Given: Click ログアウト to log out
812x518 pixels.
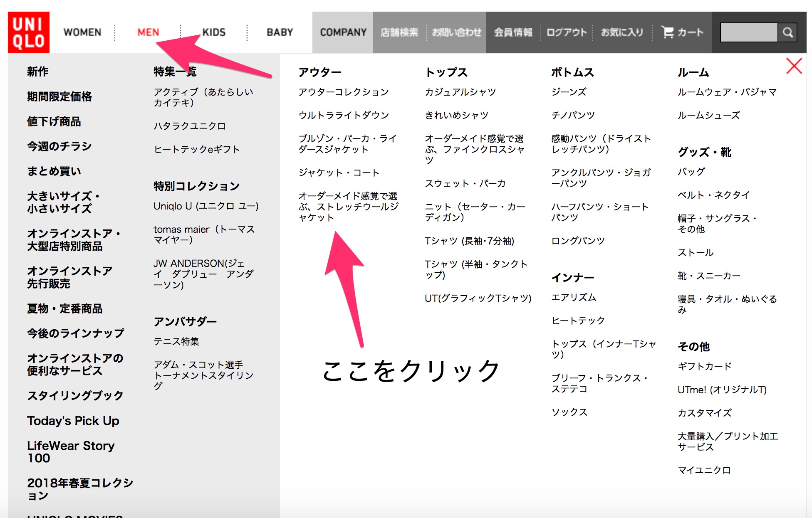Looking at the screenshot, I should (567, 32).
